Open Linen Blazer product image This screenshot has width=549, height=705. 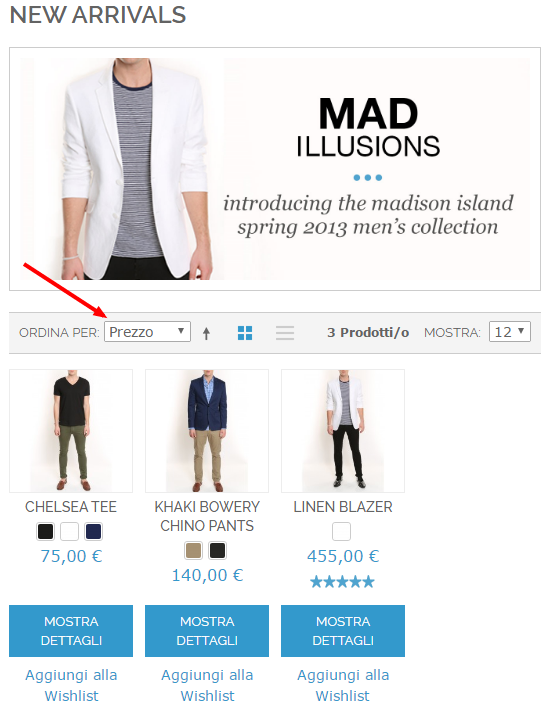pyautogui.click(x=343, y=431)
